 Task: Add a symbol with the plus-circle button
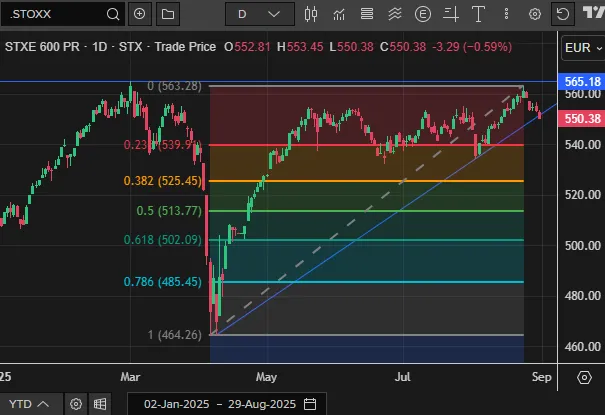coord(139,14)
